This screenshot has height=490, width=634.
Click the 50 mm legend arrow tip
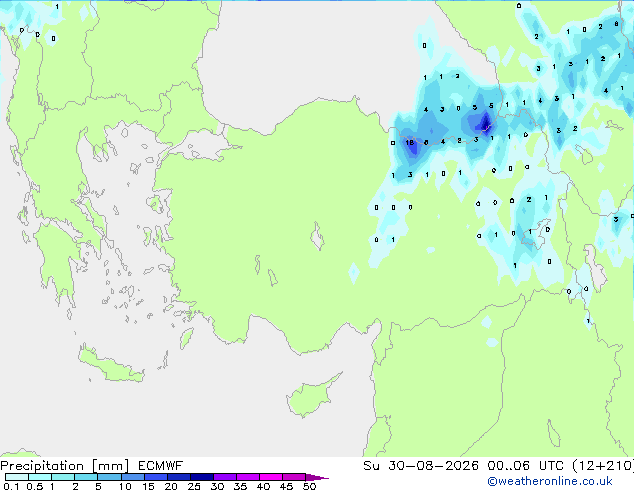point(317,477)
